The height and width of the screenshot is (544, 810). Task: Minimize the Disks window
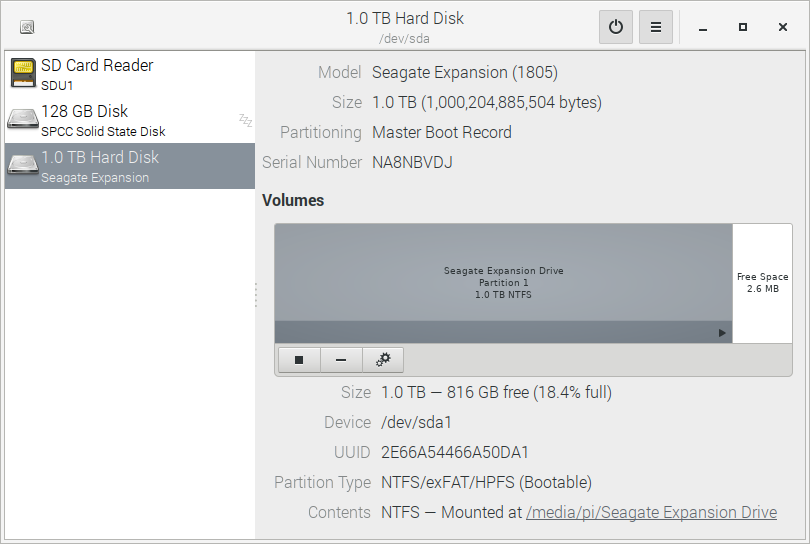[x=703, y=27]
